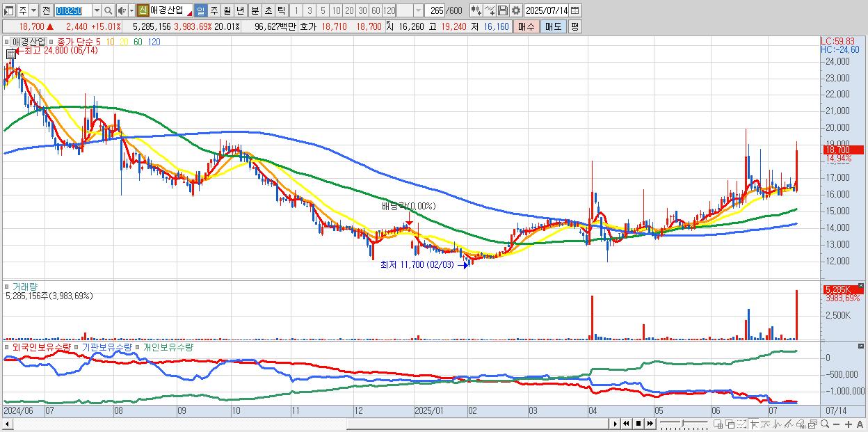This screenshot has height=432, width=868.
Task: Click the crosshair cursor tool icon
Action: click(x=754, y=424)
